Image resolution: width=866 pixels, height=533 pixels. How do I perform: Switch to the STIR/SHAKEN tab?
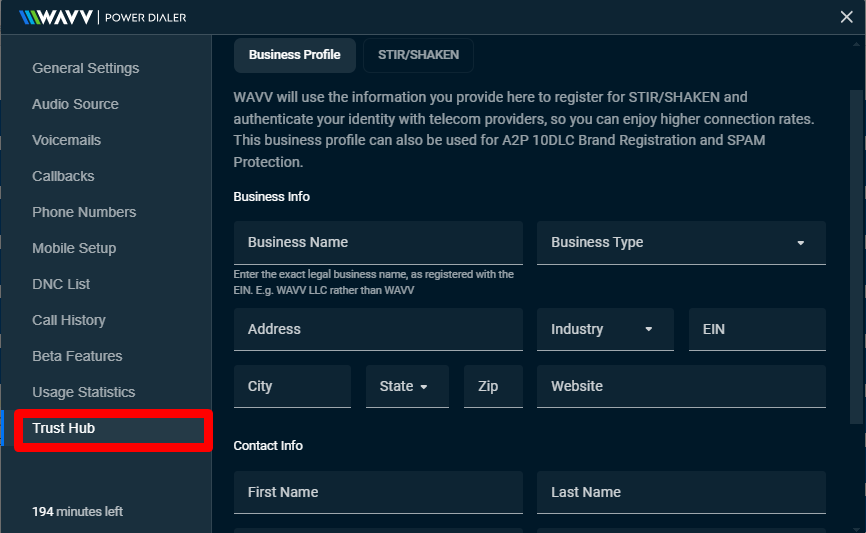coord(418,55)
